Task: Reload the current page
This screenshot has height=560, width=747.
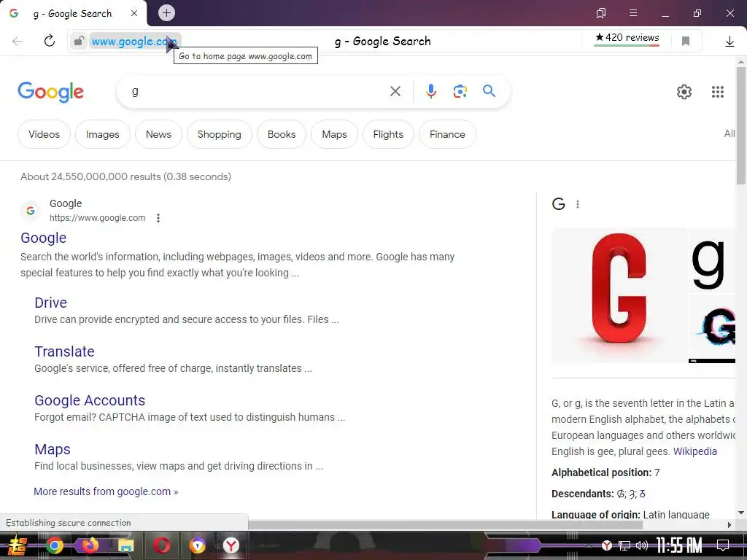Action: pyautogui.click(x=50, y=41)
